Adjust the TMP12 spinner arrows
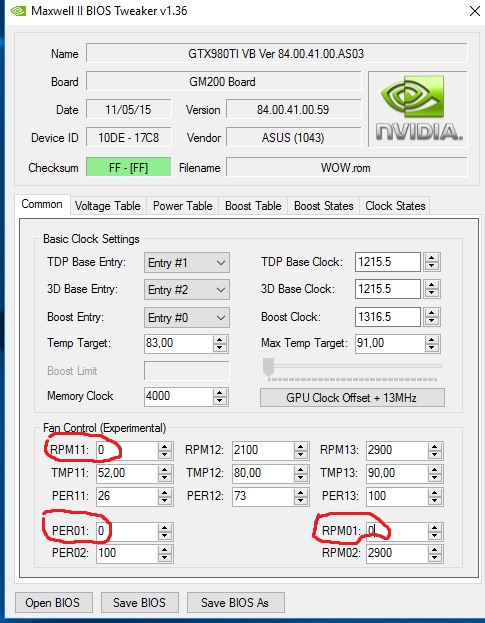This screenshot has width=485, height=623. click(301, 474)
